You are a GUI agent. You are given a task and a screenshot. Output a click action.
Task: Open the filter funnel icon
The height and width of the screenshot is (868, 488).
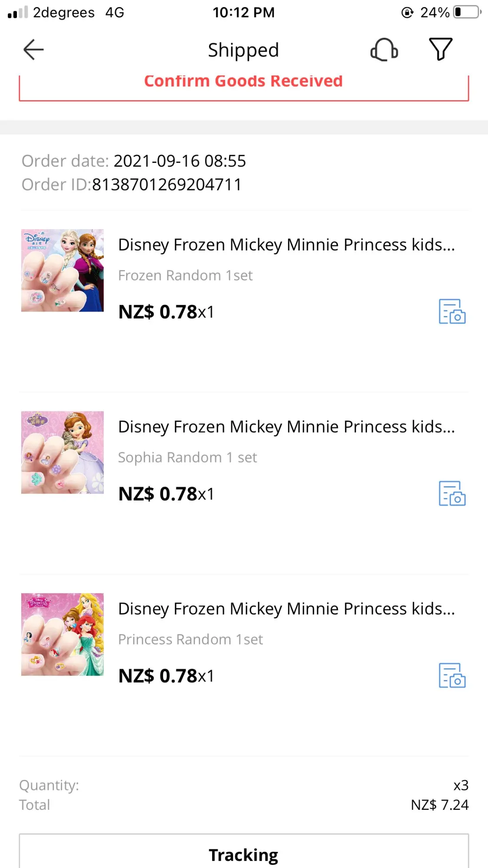440,49
